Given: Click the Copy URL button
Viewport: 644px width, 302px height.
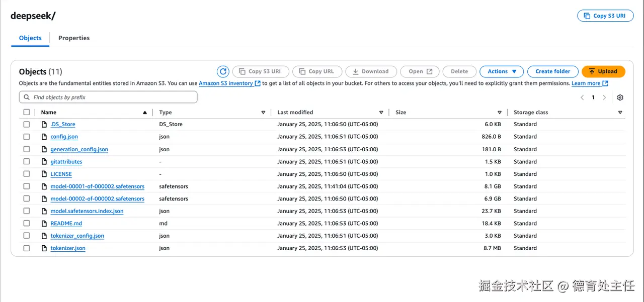Looking at the screenshot, I should click(317, 71).
